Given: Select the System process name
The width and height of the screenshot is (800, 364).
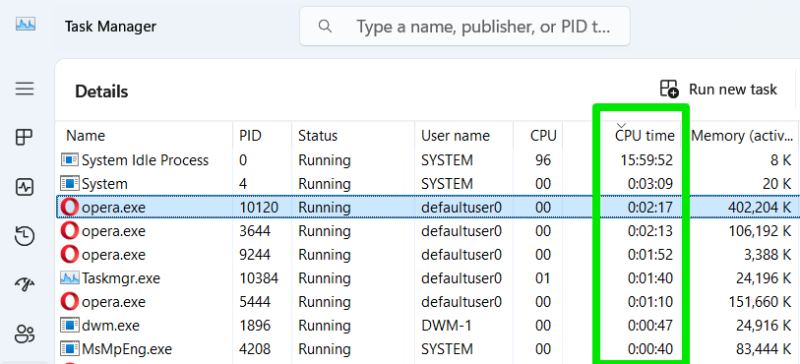Looking at the screenshot, I should (105, 183).
